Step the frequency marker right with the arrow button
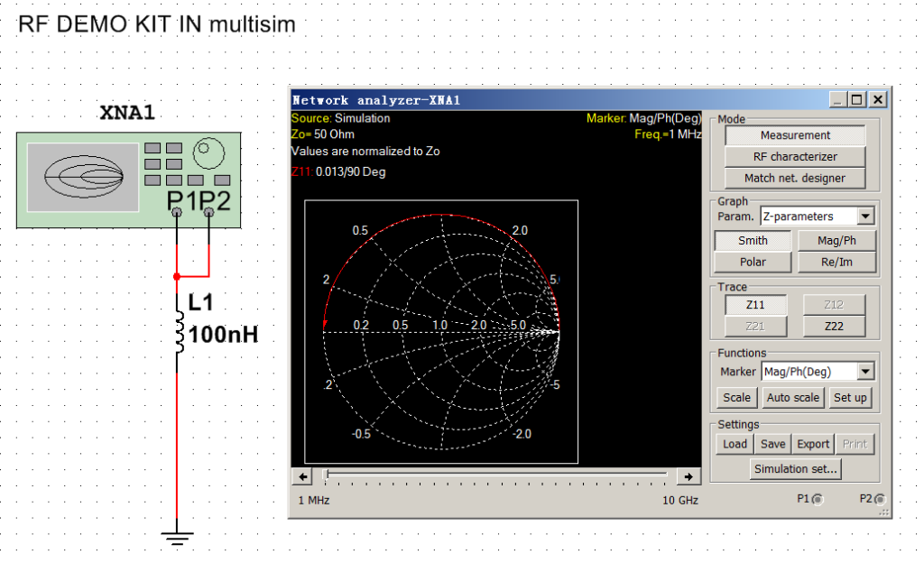The height and width of the screenshot is (563, 924). (688, 476)
